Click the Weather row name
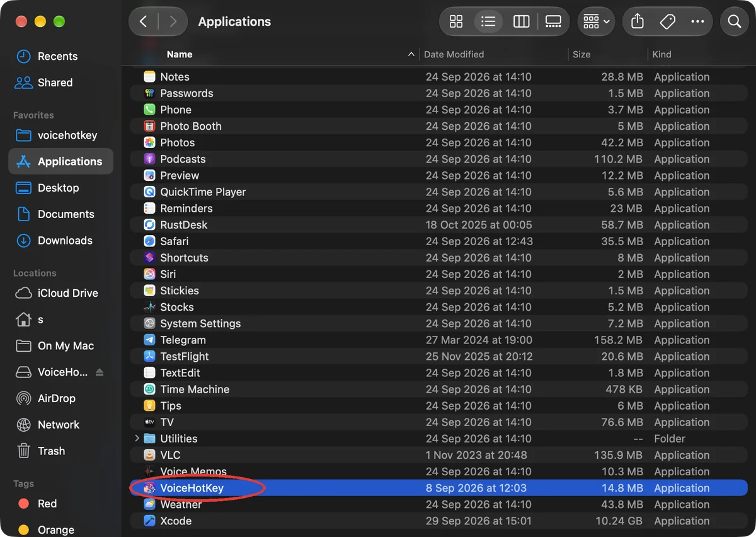Image resolution: width=756 pixels, height=537 pixels. 181,504
